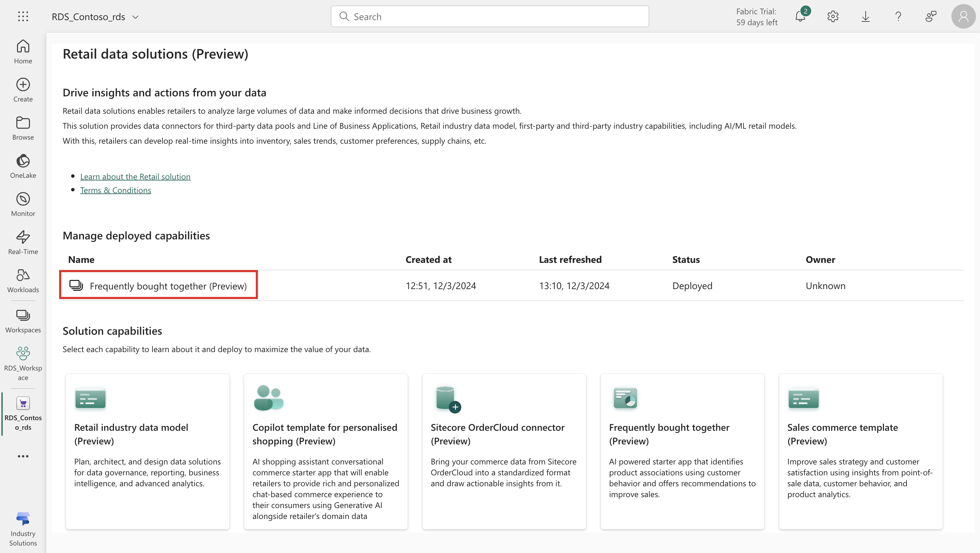Click the Copilot template card people icon
This screenshot has width=980, height=553.
pos(268,398)
